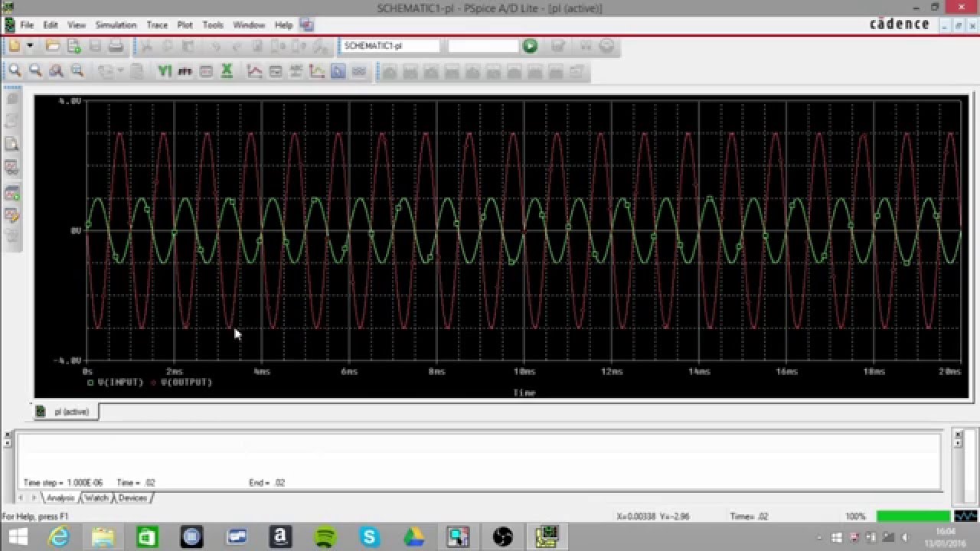Image resolution: width=980 pixels, height=551 pixels.
Task: Toggle the Cursor icon highlighted in blue
Action: pyautogui.click(x=338, y=71)
